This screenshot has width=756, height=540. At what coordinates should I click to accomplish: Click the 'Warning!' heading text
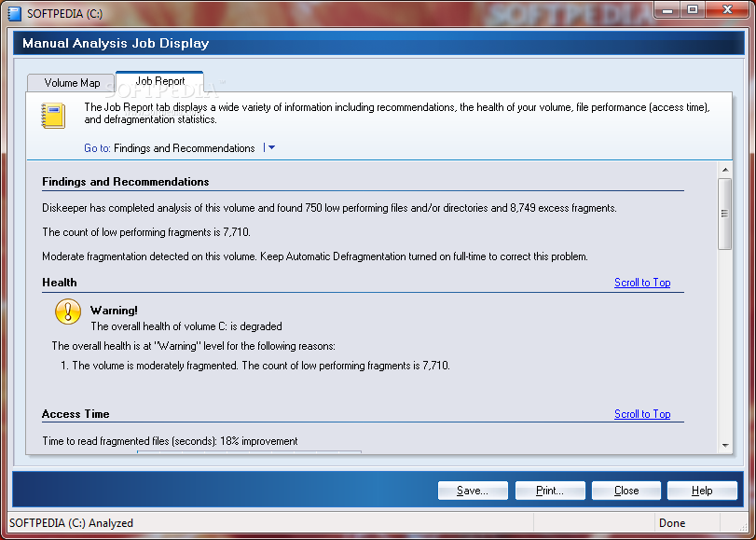[x=114, y=311]
